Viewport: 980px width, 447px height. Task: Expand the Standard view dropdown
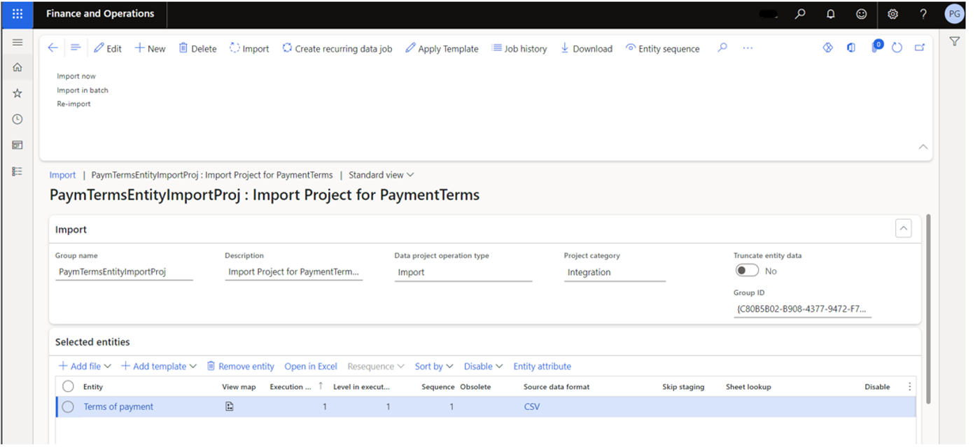[381, 175]
